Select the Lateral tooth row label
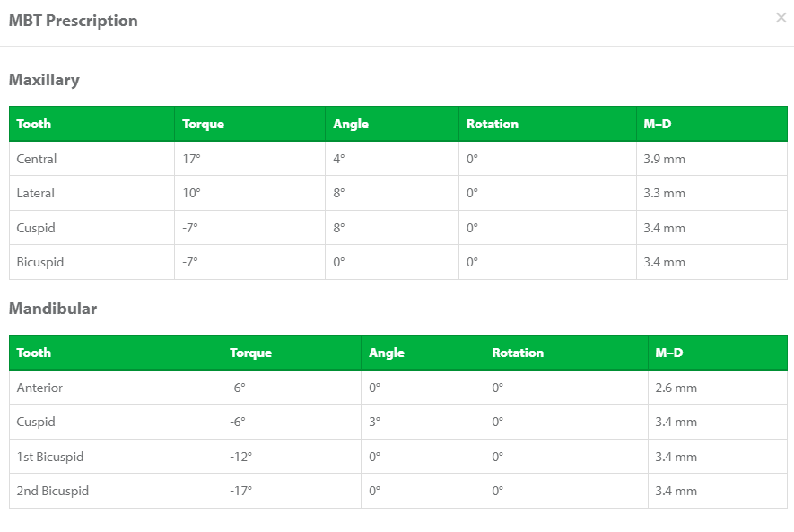The image size is (794, 532). point(36,194)
